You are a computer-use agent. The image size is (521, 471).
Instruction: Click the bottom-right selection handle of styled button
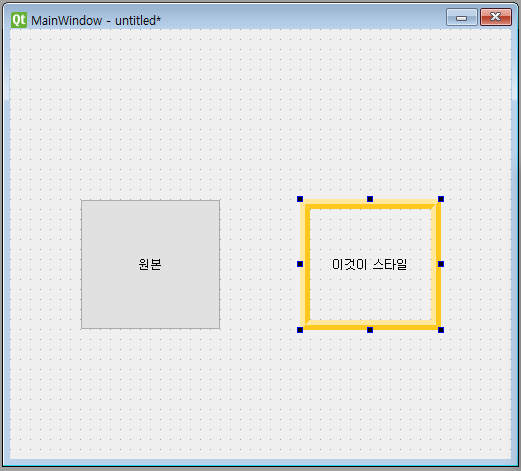coord(441,330)
